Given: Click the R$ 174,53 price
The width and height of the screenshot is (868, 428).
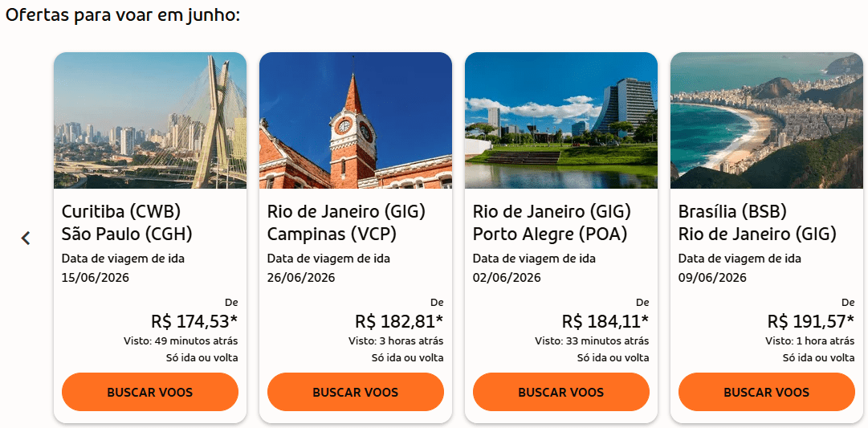Looking at the screenshot, I should (194, 322).
